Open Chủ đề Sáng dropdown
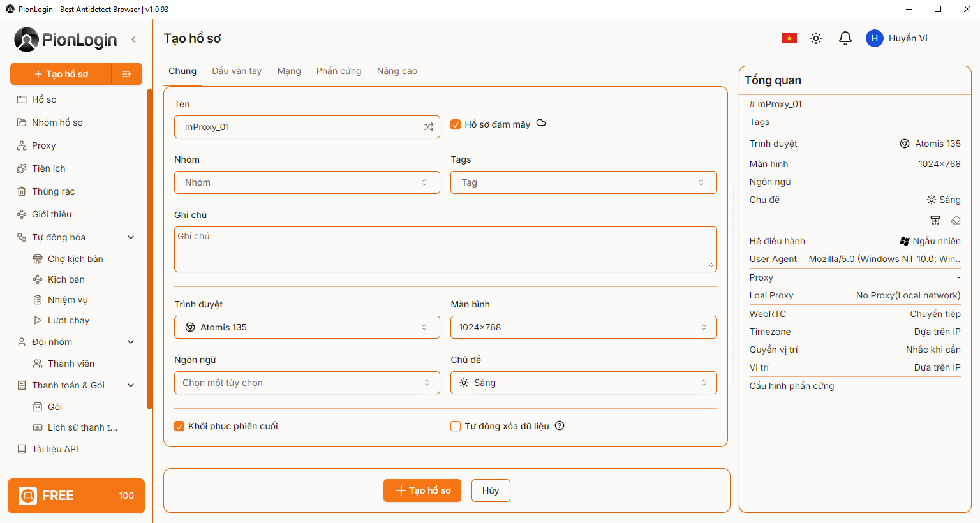This screenshot has width=980, height=523. (584, 383)
